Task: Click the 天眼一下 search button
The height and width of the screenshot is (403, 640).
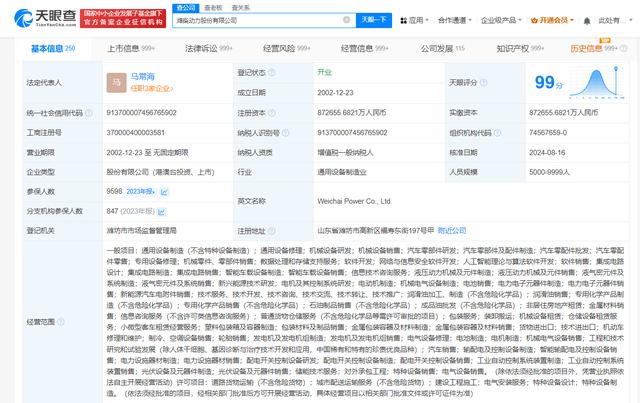Action: point(374,20)
